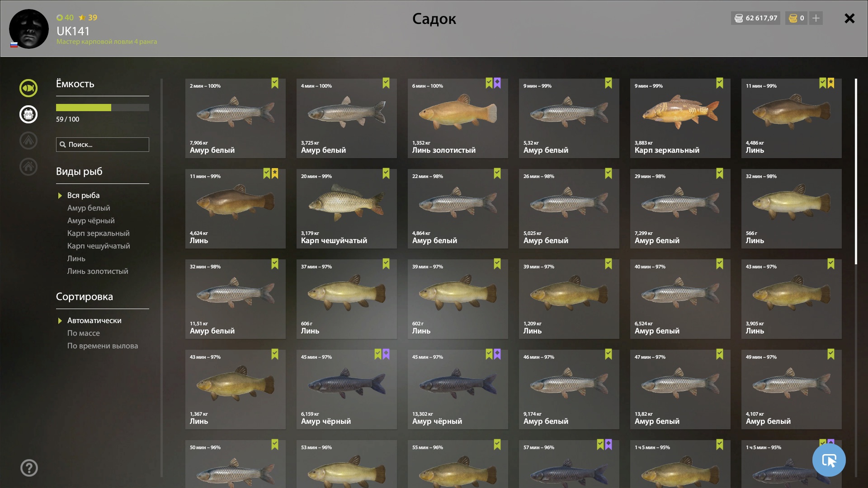Filter by Карп зеркальный species
The width and height of the screenshot is (868, 488).
coord(98,233)
